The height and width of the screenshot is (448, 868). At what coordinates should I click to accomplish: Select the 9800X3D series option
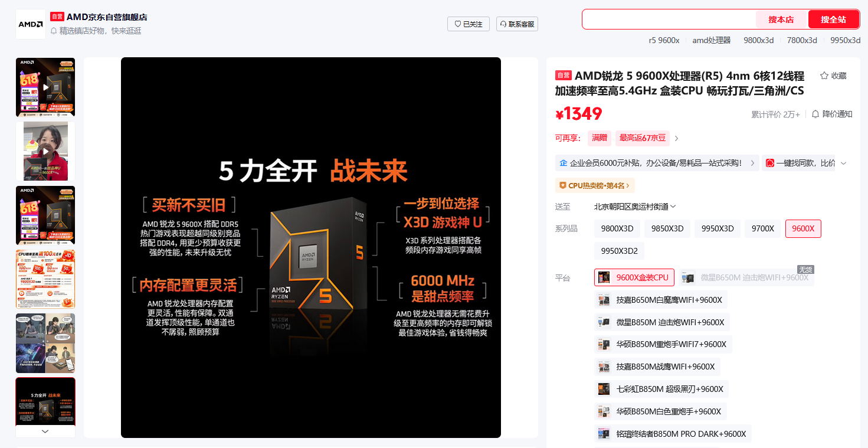(x=617, y=228)
